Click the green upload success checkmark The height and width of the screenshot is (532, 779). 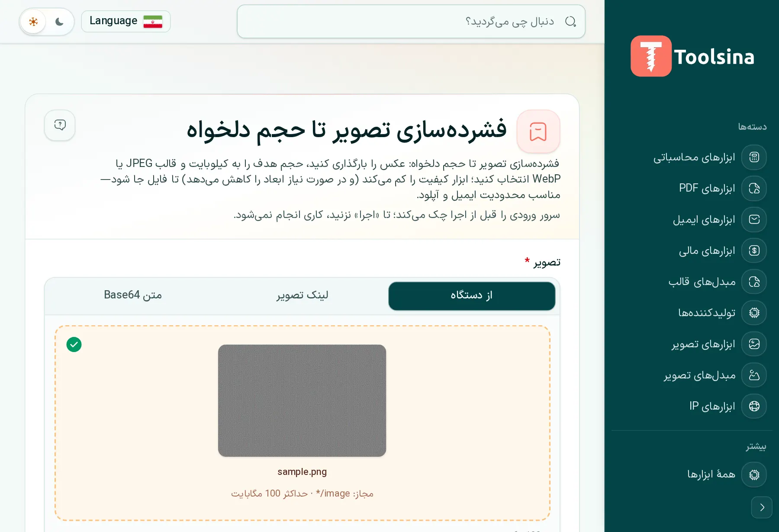[x=74, y=345]
